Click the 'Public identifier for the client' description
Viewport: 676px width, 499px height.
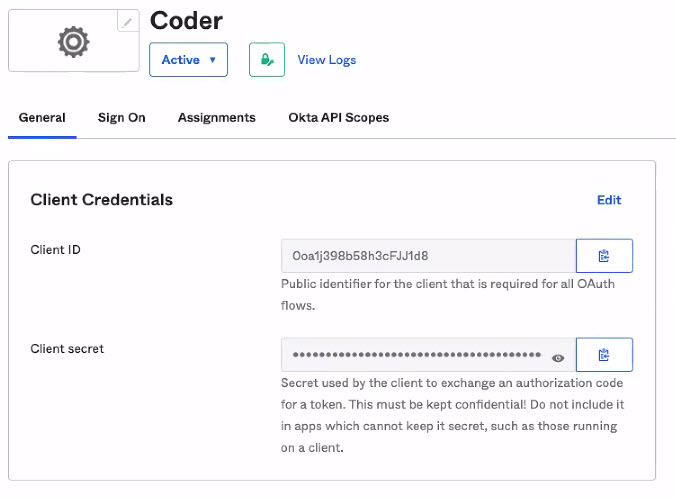tap(448, 295)
